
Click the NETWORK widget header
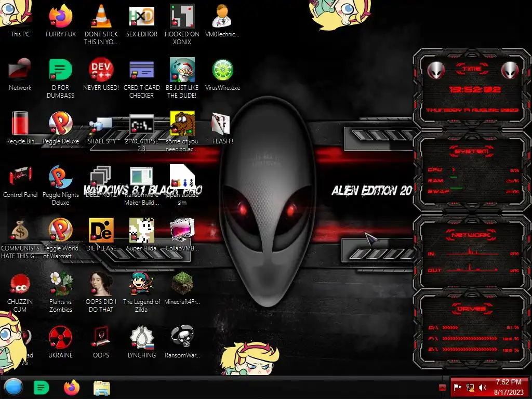point(471,235)
